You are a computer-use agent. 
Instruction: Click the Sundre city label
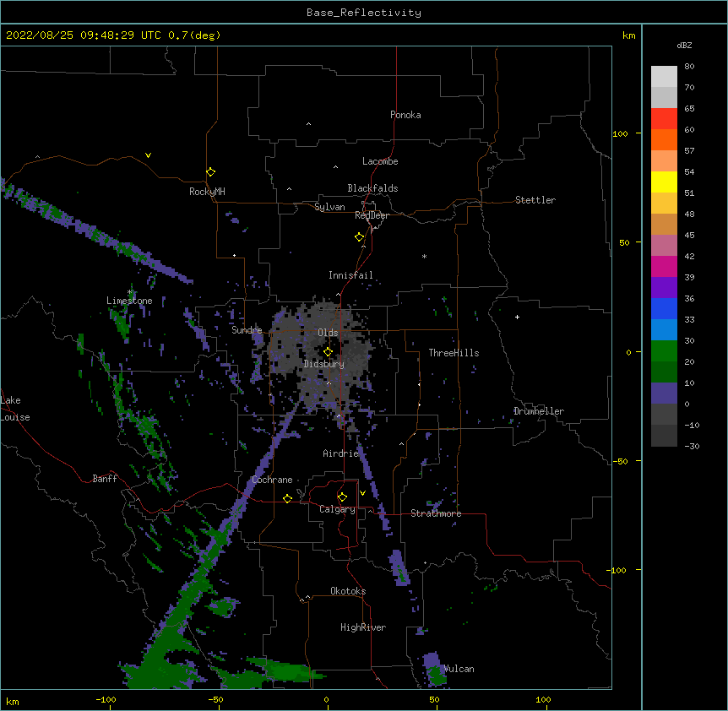point(247,330)
